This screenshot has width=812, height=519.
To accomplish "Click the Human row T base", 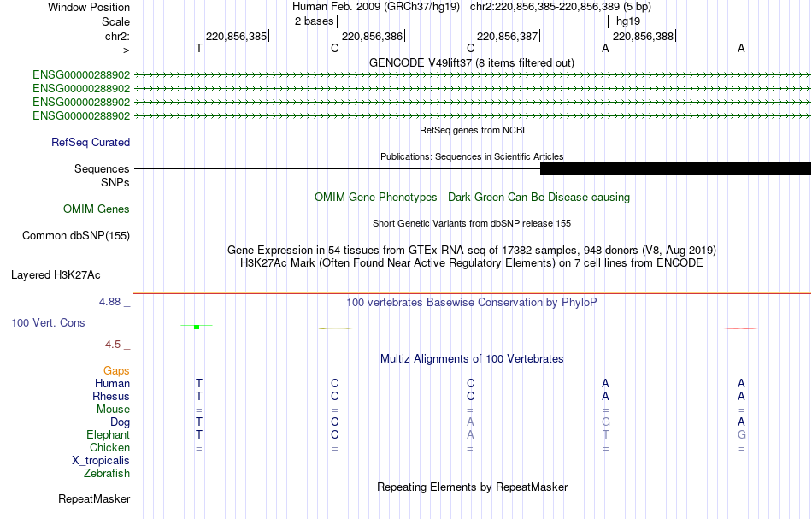I will [199, 383].
